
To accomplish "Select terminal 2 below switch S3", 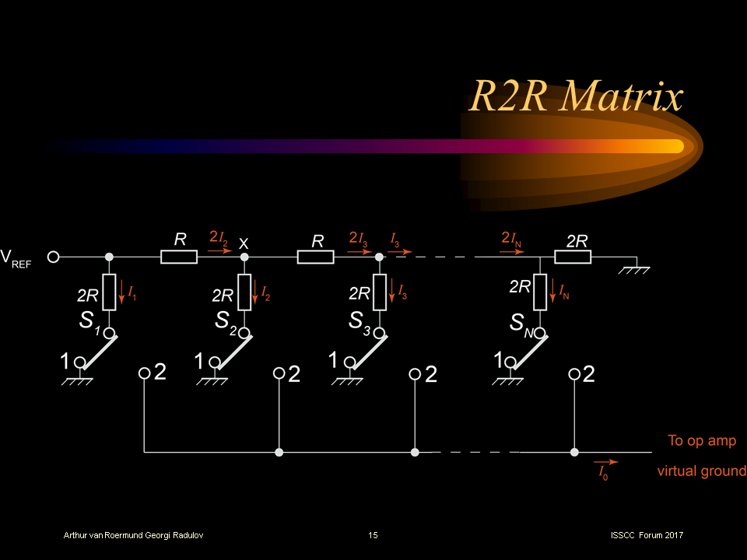I will pos(416,374).
